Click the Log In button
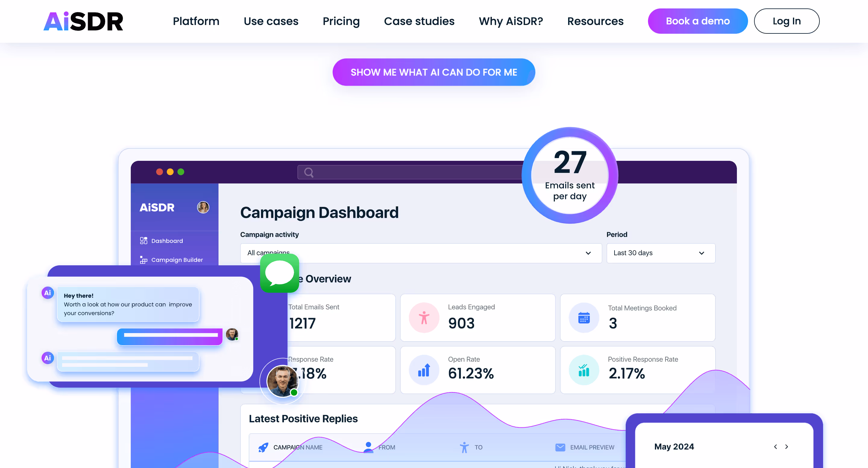Image resolution: width=868 pixels, height=468 pixels. [x=786, y=21]
